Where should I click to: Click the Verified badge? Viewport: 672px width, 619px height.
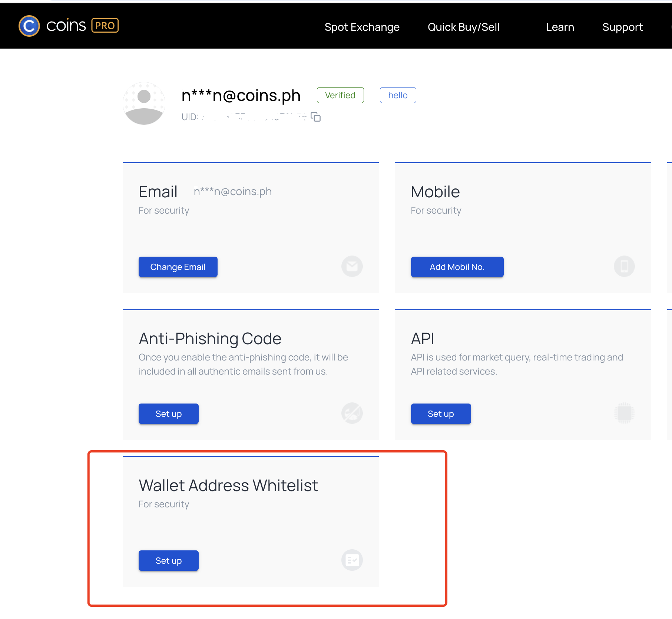pos(340,95)
